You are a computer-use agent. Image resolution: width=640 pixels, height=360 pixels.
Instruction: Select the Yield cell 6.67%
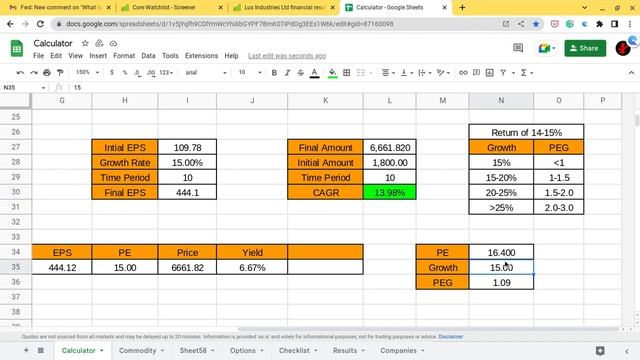point(252,267)
